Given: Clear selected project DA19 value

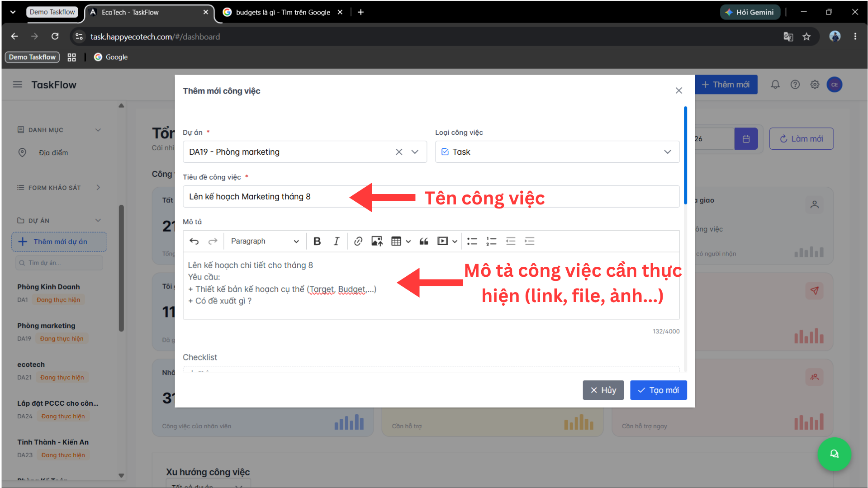Looking at the screenshot, I should (x=399, y=152).
